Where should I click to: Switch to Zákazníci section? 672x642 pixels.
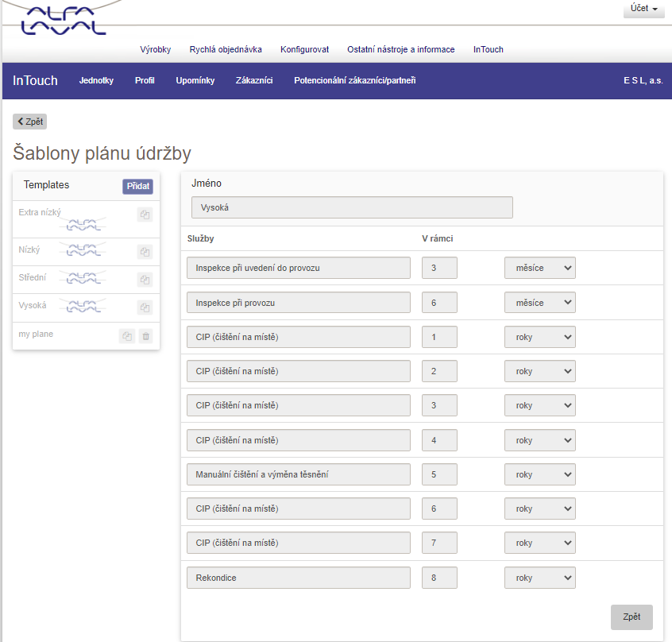point(254,81)
